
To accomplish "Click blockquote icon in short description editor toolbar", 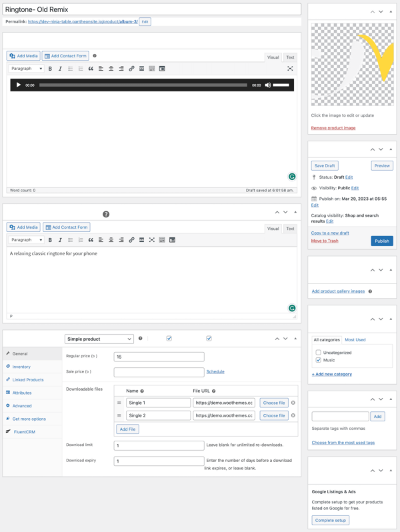I will [x=91, y=240].
